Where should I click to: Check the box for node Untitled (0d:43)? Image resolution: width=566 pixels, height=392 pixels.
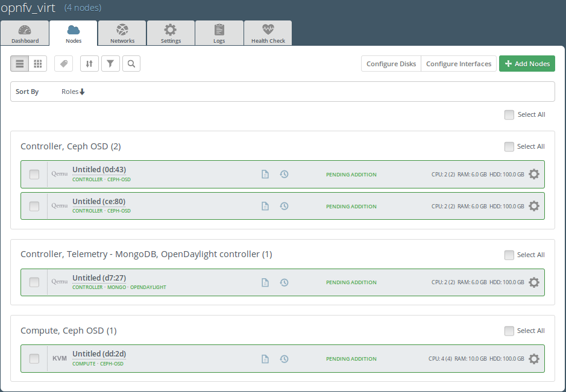[x=34, y=175]
